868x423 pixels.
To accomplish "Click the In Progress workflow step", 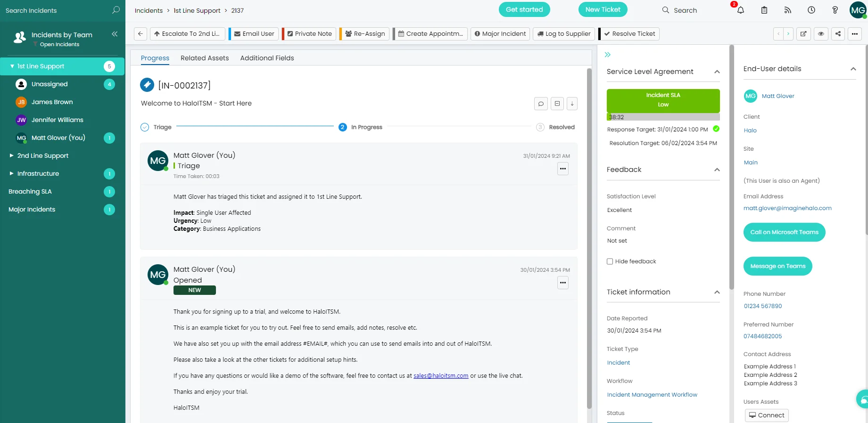I will (x=361, y=127).
